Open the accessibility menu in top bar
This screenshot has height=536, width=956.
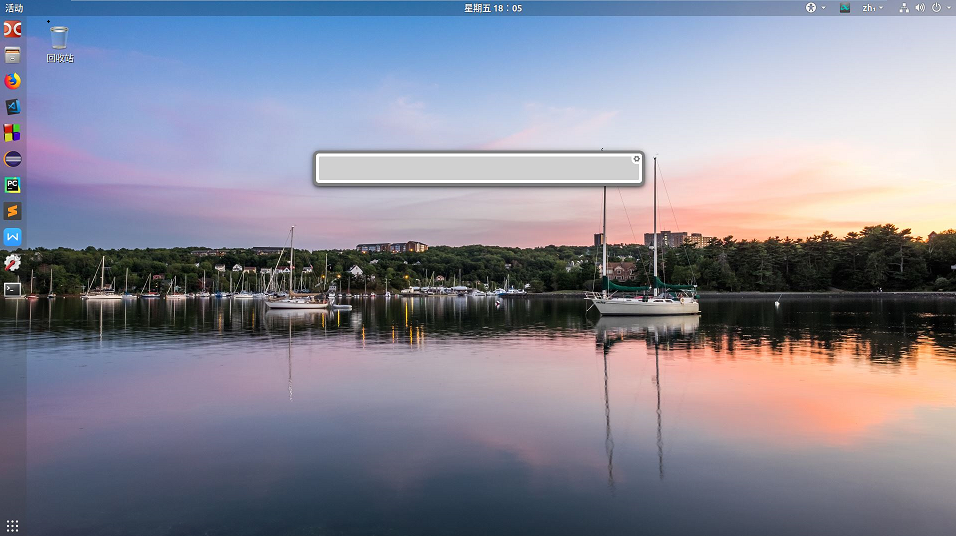[x=815, y=8]
